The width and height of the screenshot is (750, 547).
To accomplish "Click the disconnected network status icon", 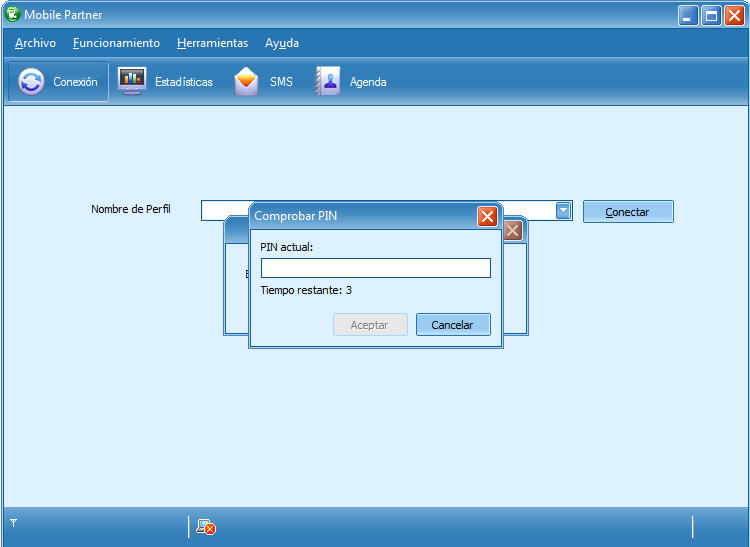I will (206, 527).
